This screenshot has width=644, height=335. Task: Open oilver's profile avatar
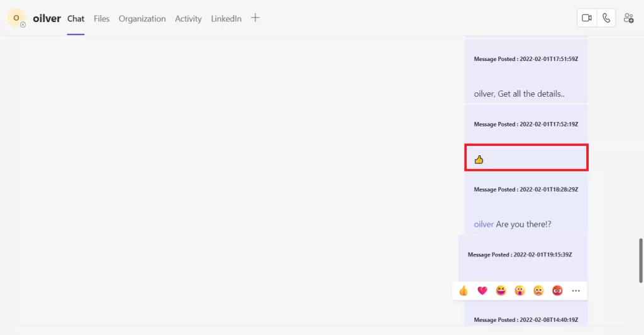point(16,18)
